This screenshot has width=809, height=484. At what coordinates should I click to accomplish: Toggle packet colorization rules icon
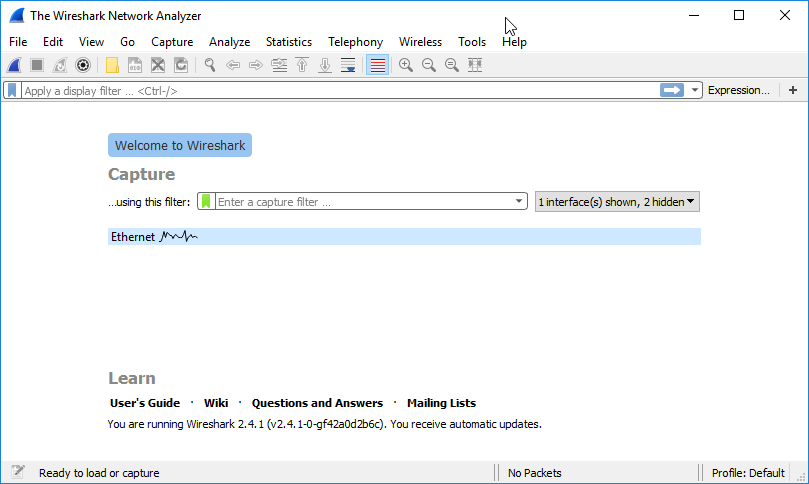point(377,65)
